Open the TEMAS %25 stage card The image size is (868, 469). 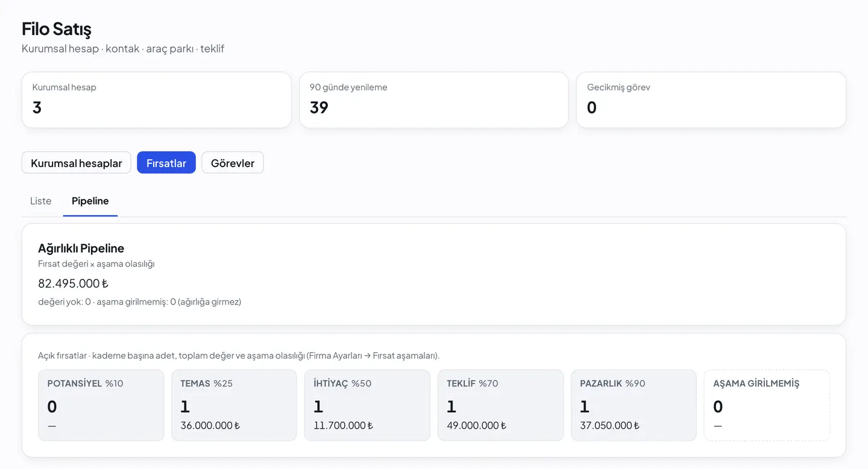tap(234, 405)
